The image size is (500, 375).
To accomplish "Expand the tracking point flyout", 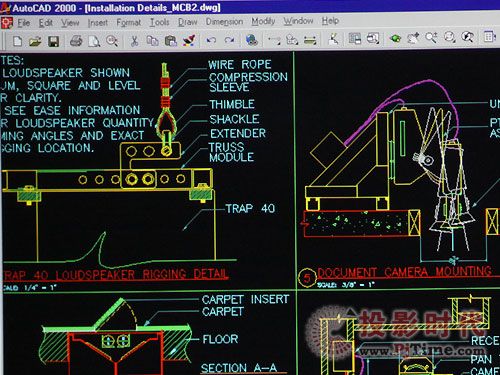I will (274, 40).
